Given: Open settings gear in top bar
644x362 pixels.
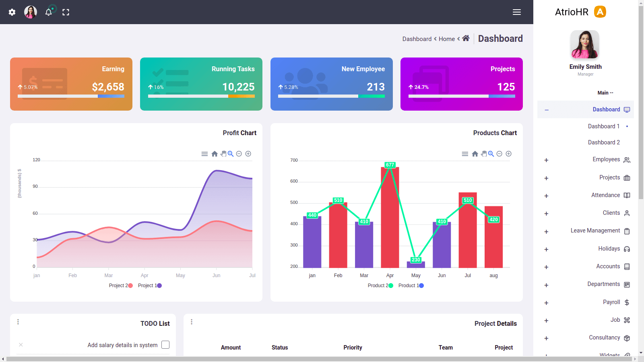Looking at the screenshot, I should point(12,12).
